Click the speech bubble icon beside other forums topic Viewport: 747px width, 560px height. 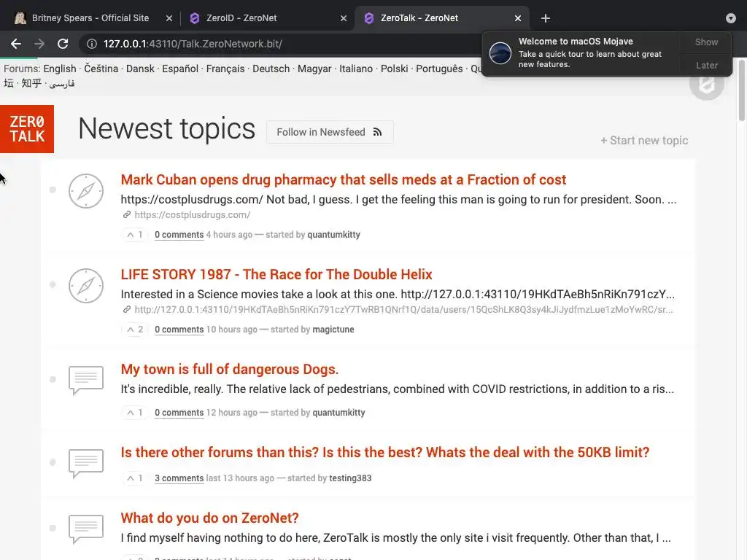click(x=86, y=463)
